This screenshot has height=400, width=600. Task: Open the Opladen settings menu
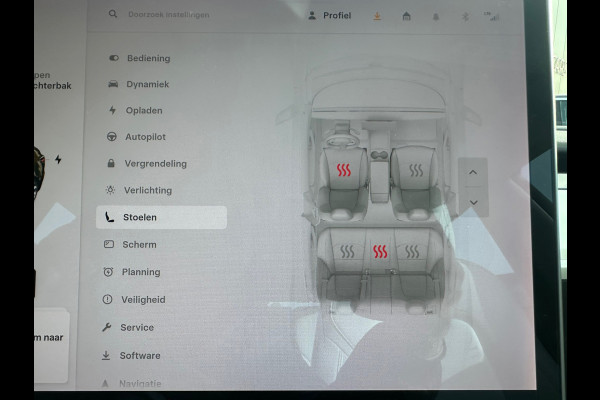pos(135,111)
